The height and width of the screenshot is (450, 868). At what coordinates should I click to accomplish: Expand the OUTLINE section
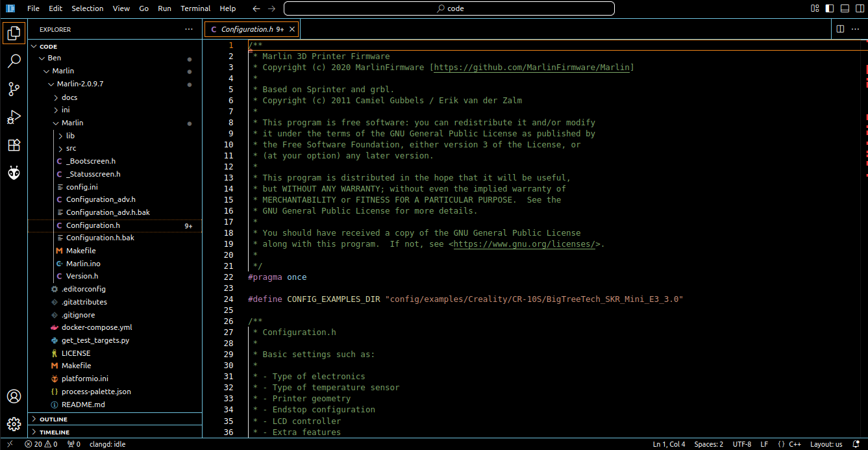pos(53,419)
